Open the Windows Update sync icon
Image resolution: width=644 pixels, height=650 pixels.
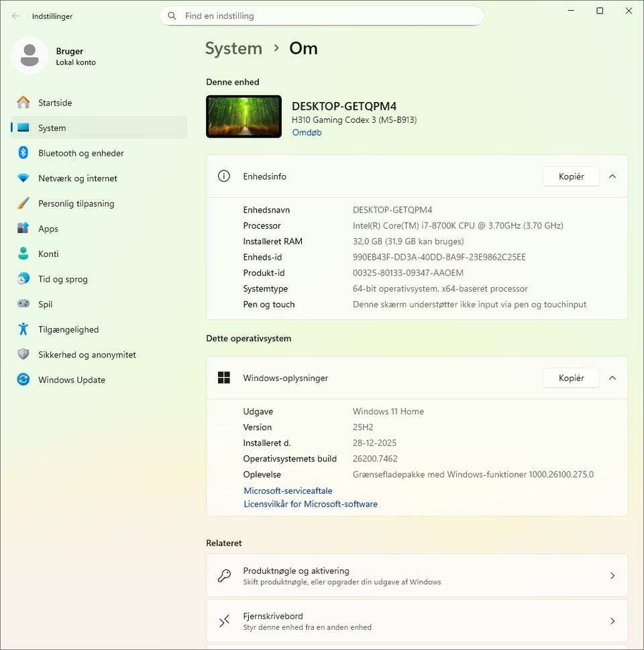[23, 380]
